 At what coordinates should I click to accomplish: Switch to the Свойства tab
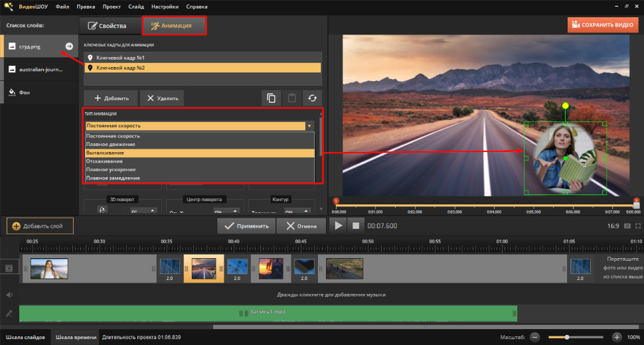(x=108, y=25)
